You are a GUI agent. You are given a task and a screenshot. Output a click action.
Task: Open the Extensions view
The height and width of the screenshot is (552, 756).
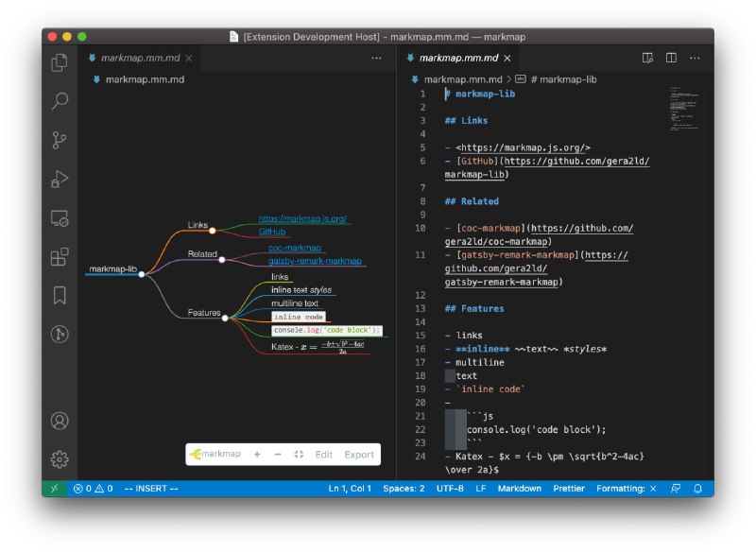pos(59,256)
